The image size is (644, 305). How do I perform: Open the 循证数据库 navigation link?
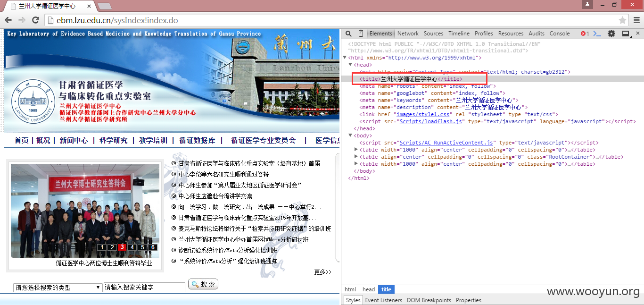point(197,141)
